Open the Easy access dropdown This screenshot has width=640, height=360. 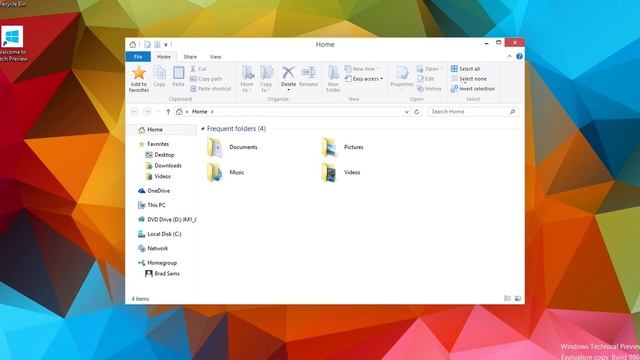click(x=364, y=79)
